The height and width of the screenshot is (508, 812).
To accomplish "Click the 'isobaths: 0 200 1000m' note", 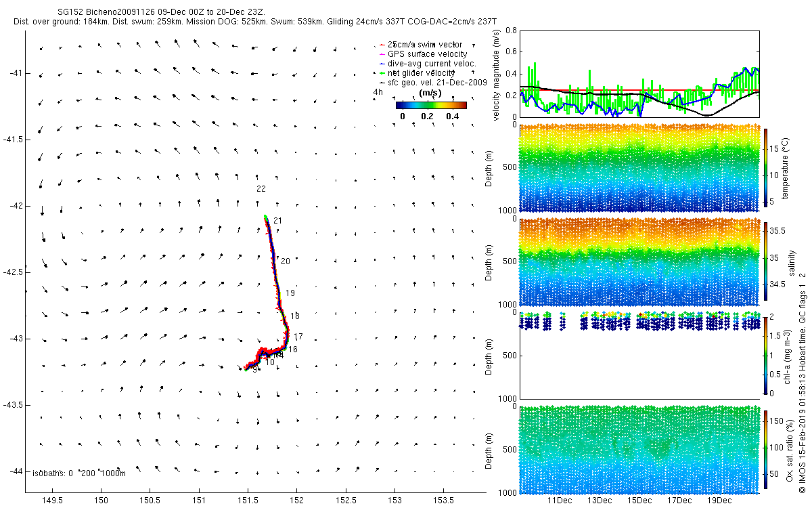I will 79,473.
